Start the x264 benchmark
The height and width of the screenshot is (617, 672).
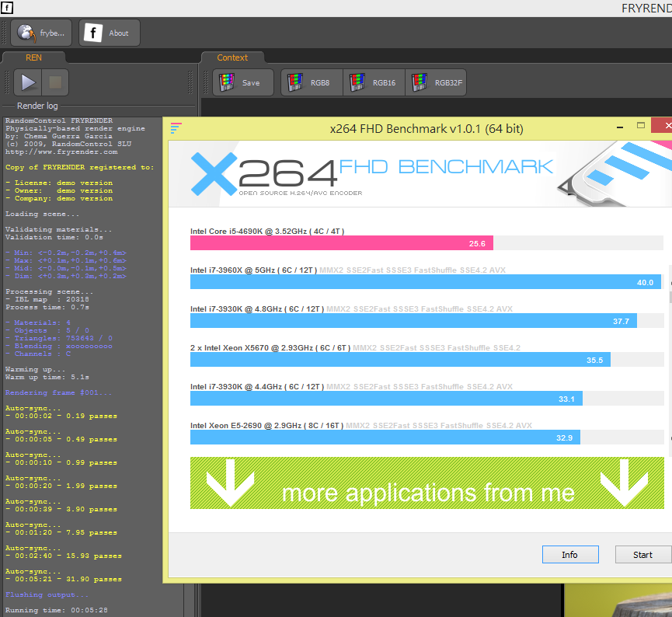point(642,554)
